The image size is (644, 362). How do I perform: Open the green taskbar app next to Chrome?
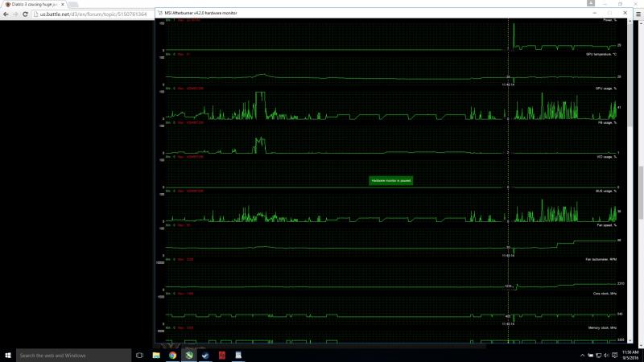point(189,356)
